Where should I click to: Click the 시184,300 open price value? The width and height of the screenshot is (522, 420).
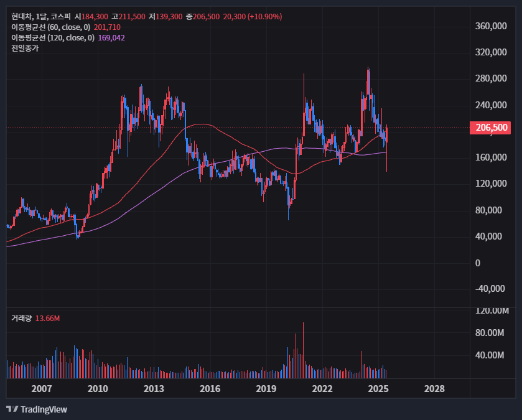point(91,16)
